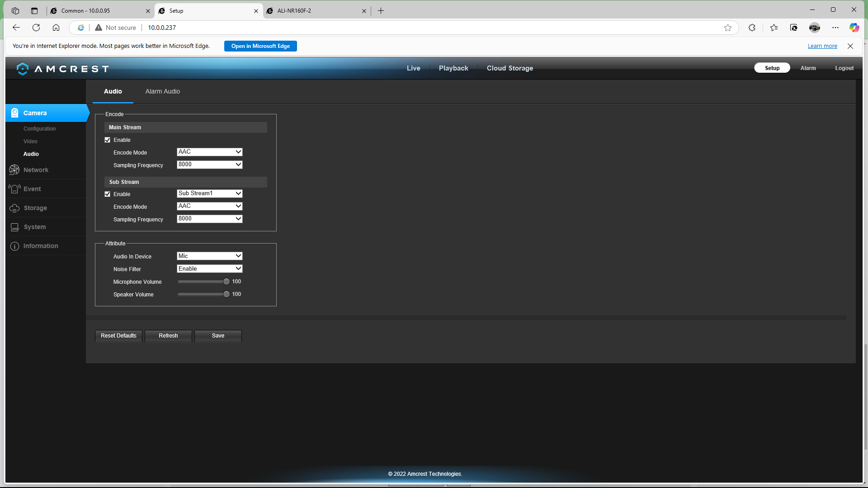Click the Learn more link
868x488 pixels.
(x=822, y=46)
